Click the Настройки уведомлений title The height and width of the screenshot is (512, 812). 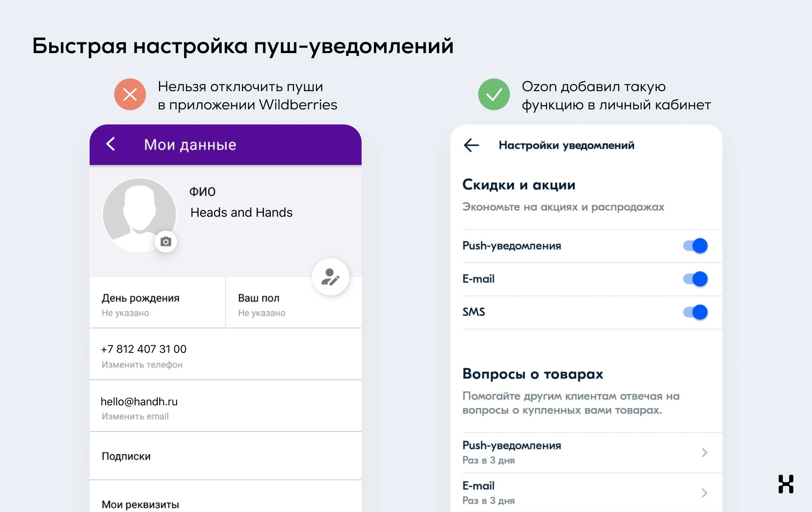[567, 145]
